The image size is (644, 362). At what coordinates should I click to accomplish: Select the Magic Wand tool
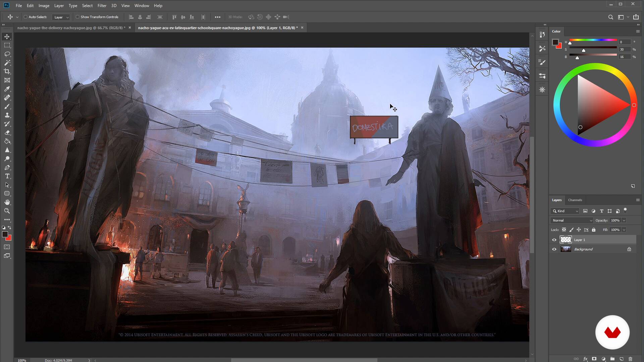click(7, 63)
